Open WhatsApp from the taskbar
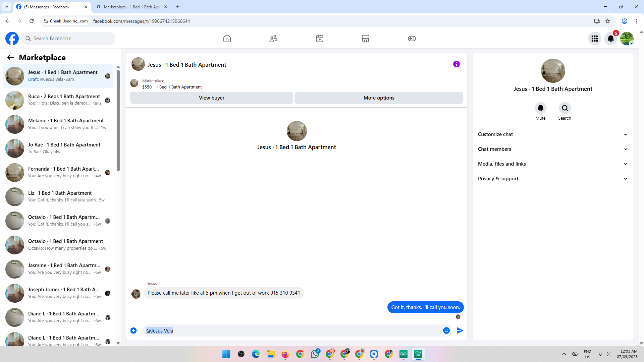 pyautogui.click(x=315, y=354)
